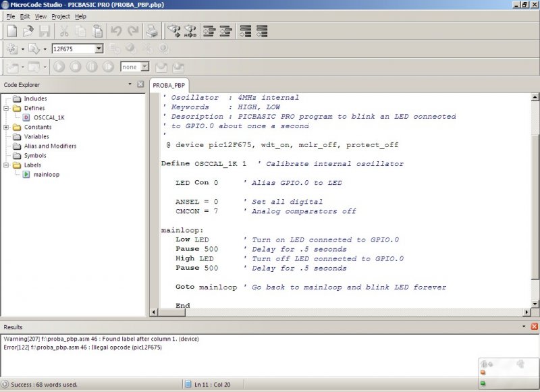This screenshot has height=392, width=540.
Task: Click the Undo arrow icon
Action: 116,31
